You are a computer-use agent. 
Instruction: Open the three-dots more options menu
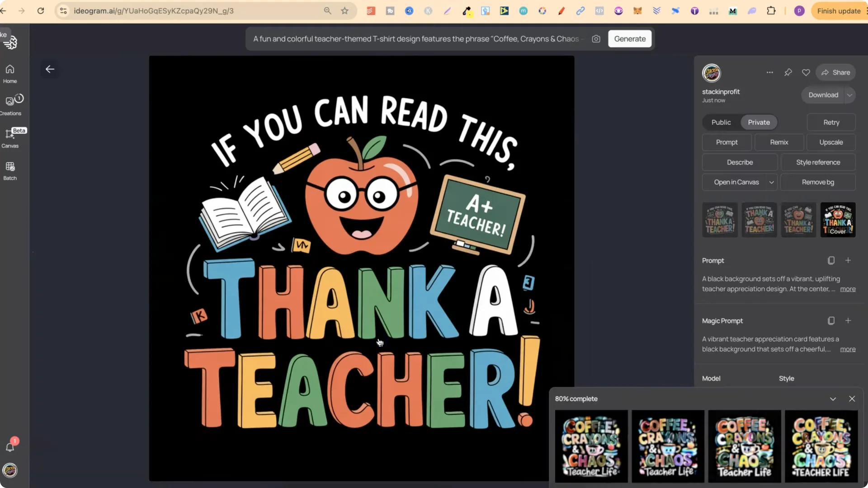click(x=769, y=72)
